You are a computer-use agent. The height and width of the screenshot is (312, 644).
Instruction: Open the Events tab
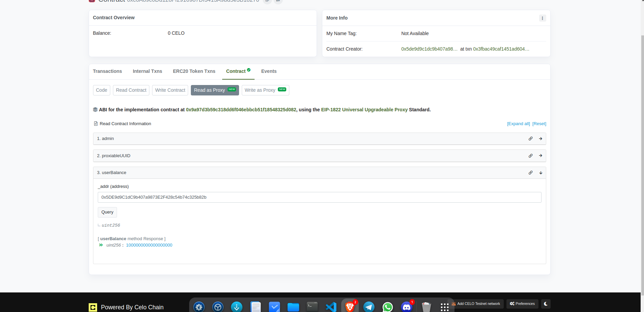[x=269, y=71]
